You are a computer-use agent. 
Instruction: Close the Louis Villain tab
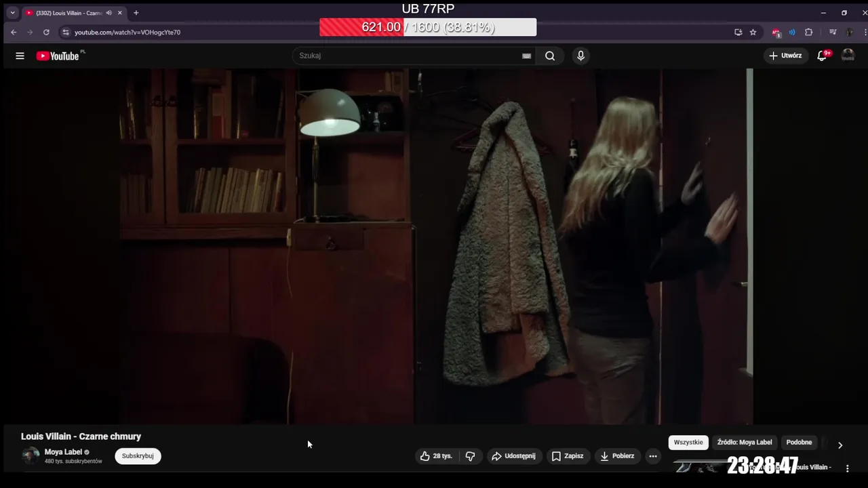click(x=120, y=13)
